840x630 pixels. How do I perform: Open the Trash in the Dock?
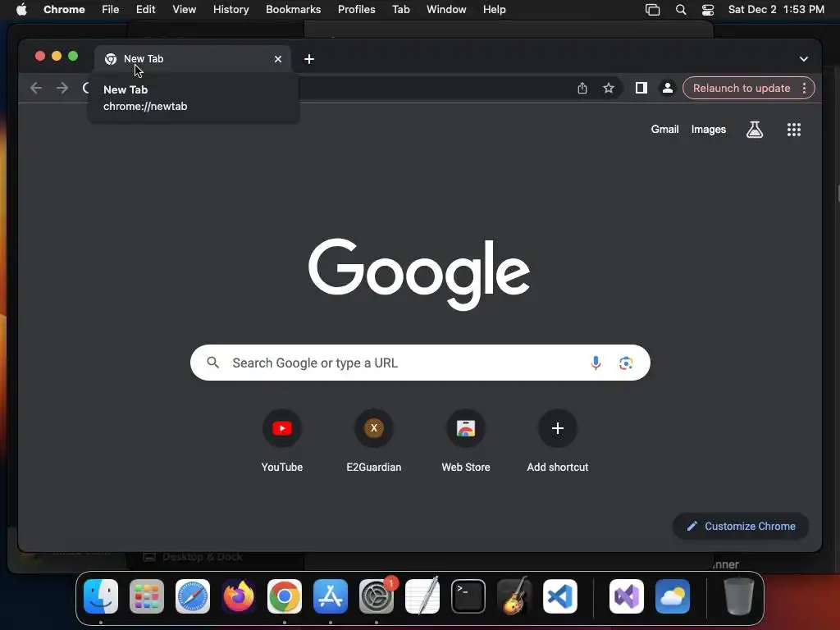(739, 596)
